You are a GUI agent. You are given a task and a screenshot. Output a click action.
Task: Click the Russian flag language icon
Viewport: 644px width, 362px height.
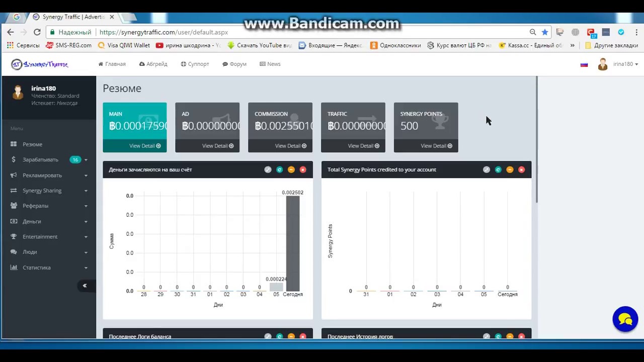point(584,64)
